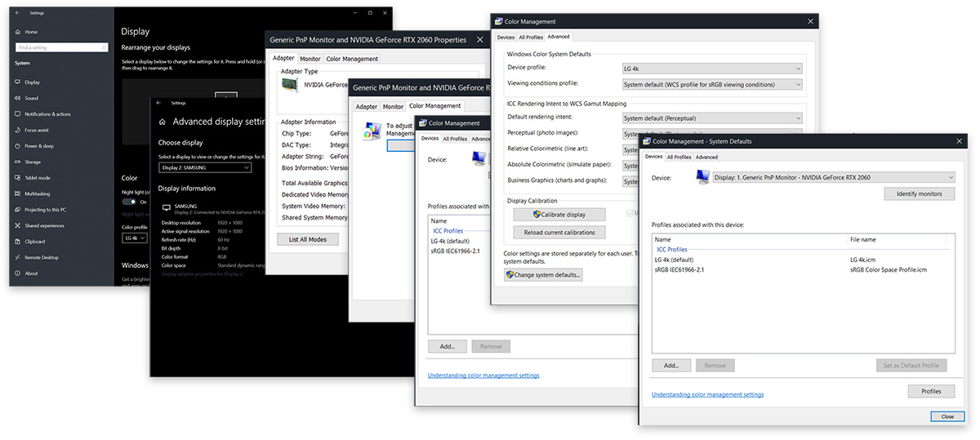Click Add button in System Defaults window
Screen dimensions: 980x440
(x=671, y=366)
